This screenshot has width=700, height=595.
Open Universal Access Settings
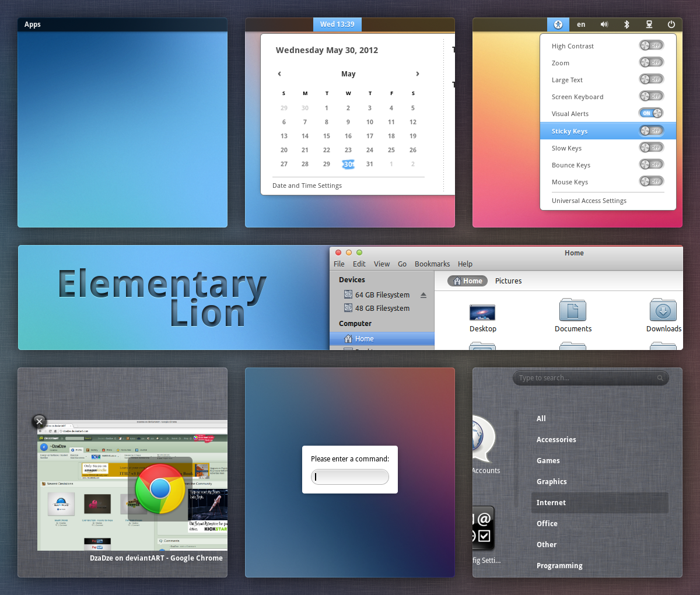pyautogui.click(x=589, y=201)
